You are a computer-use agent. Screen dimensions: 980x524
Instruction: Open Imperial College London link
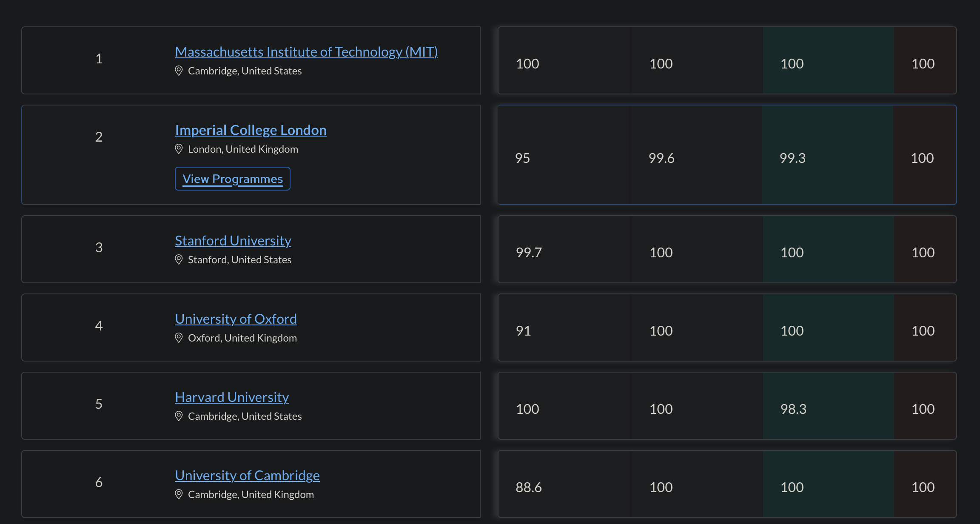coord(251,130)
